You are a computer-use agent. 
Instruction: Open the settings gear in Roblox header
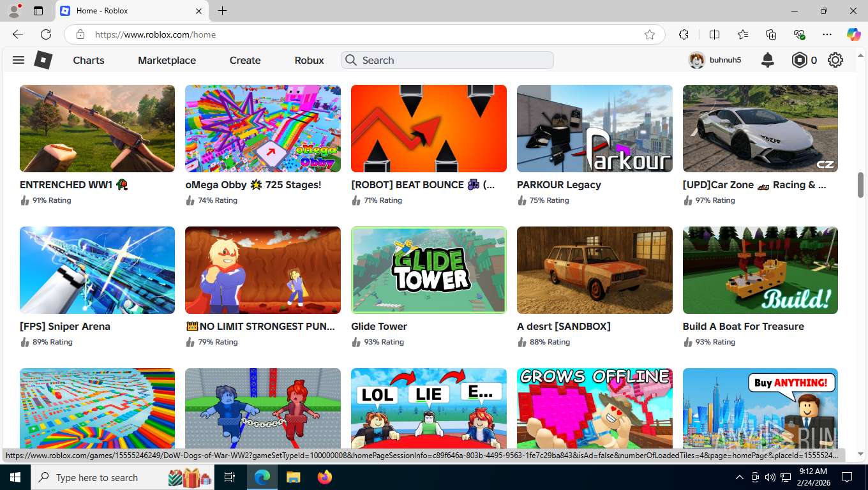pos(835,60)
